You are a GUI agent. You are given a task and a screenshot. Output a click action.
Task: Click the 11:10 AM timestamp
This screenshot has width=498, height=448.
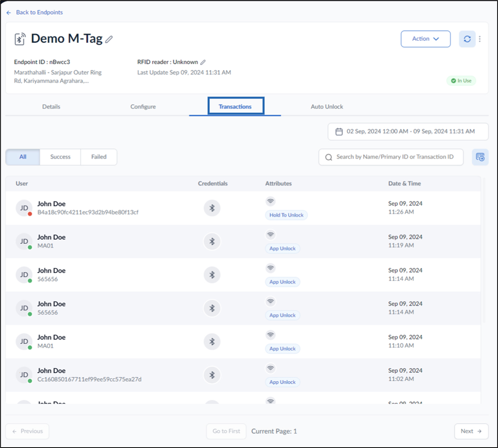(401, 346)
